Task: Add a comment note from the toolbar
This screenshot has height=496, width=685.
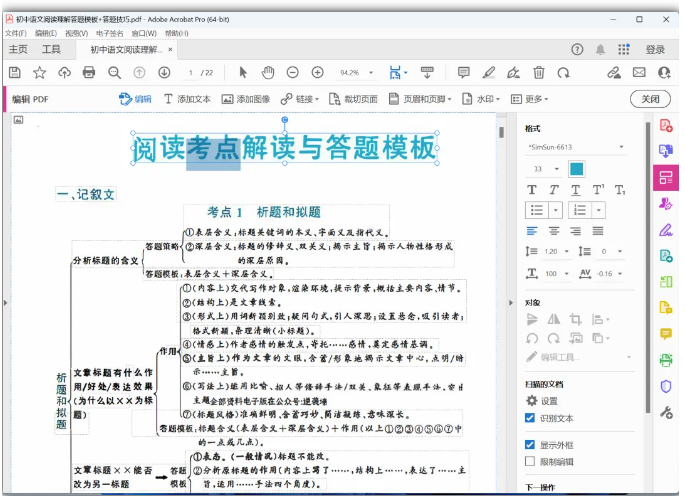Action: coord(464,73)
